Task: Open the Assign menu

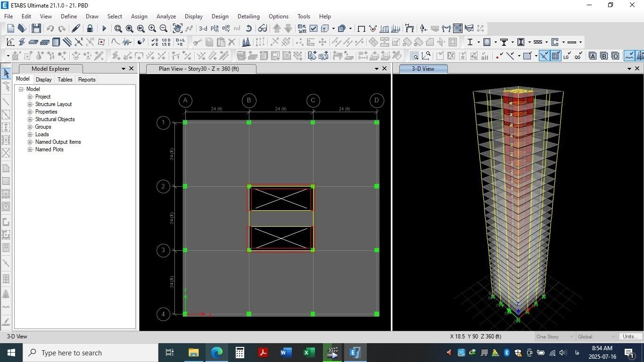Action: (139, 16)
